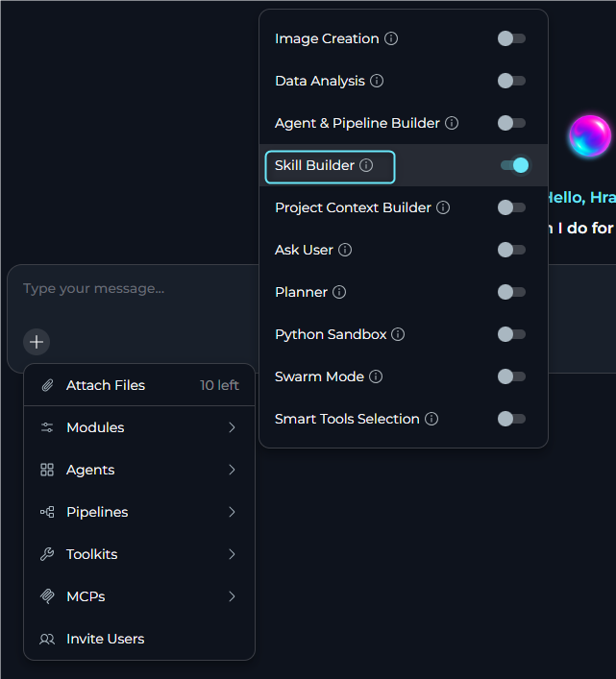
Task: Open the Toolkits menu item
Action: (x=139, y=554)
